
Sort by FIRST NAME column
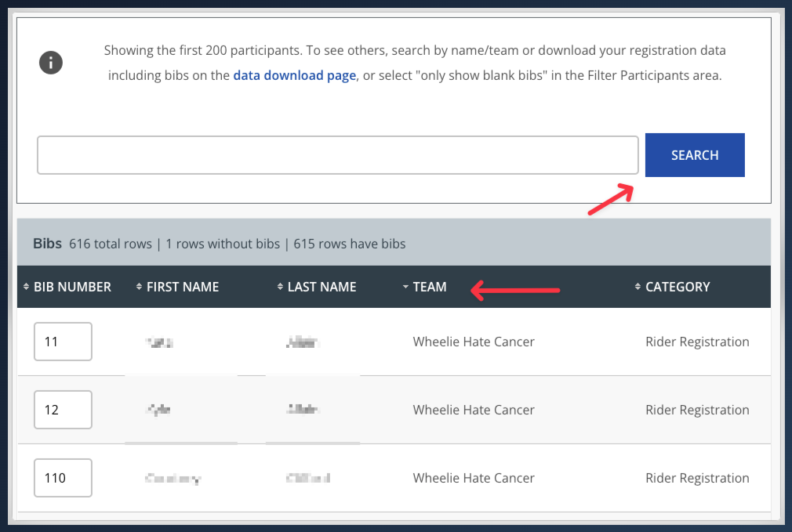pyautogui.click(x=177, y=287)
